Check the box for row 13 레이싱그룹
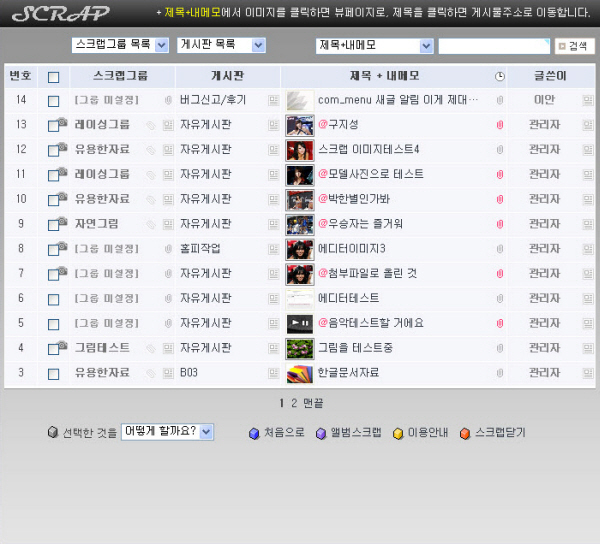This screenshot has width=600, height=544. [x=54, y=126]
